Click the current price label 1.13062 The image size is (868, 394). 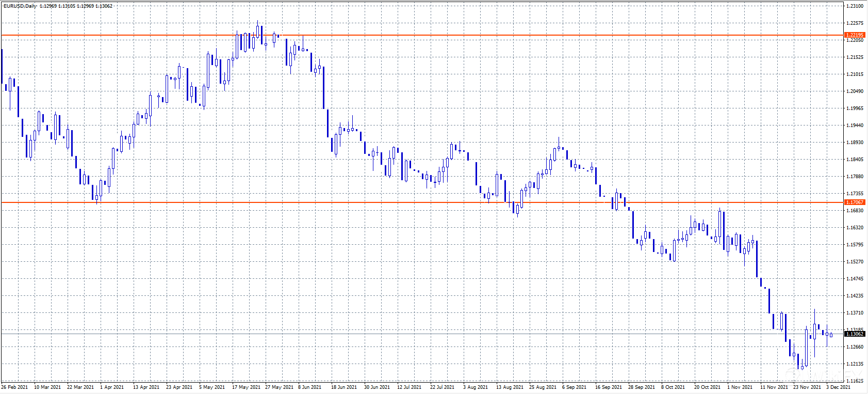(x=855, y=334)
